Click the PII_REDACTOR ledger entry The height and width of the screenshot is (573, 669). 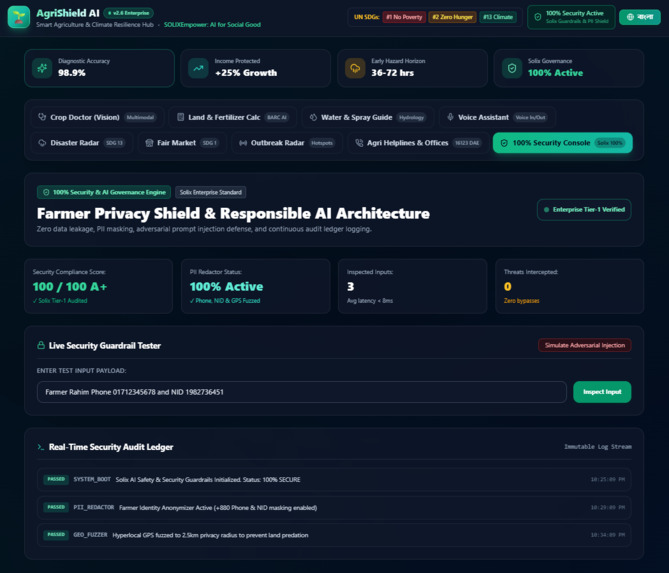coord(334,507)
